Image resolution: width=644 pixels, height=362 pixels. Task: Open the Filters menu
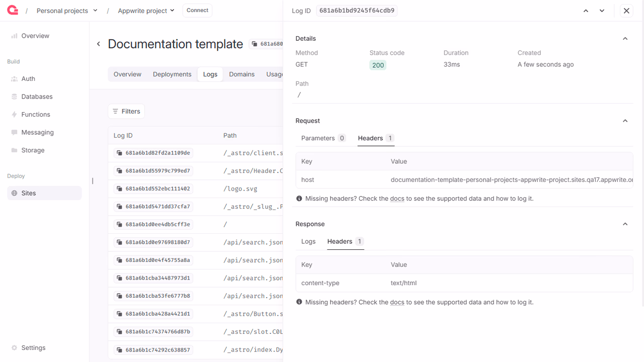coord(126,111)
